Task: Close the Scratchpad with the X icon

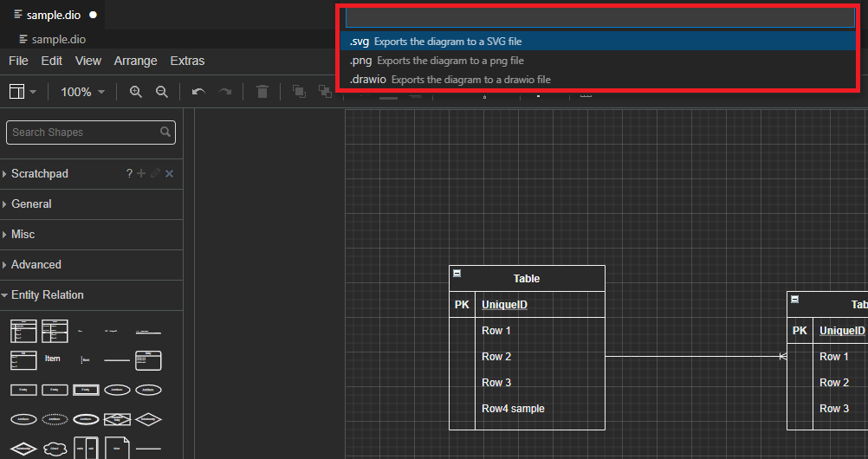Action: coord(170,174)
